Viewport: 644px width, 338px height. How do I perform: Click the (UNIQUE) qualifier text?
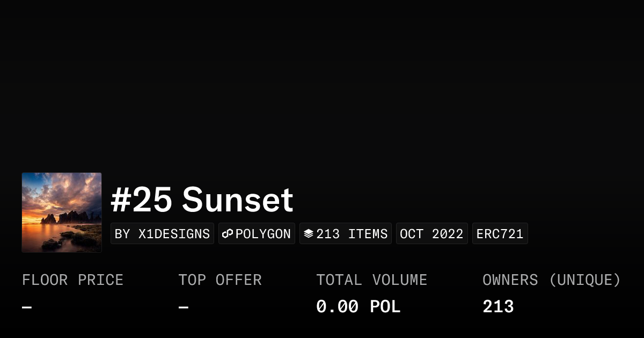pyautogui.click(x=584, y=280)
